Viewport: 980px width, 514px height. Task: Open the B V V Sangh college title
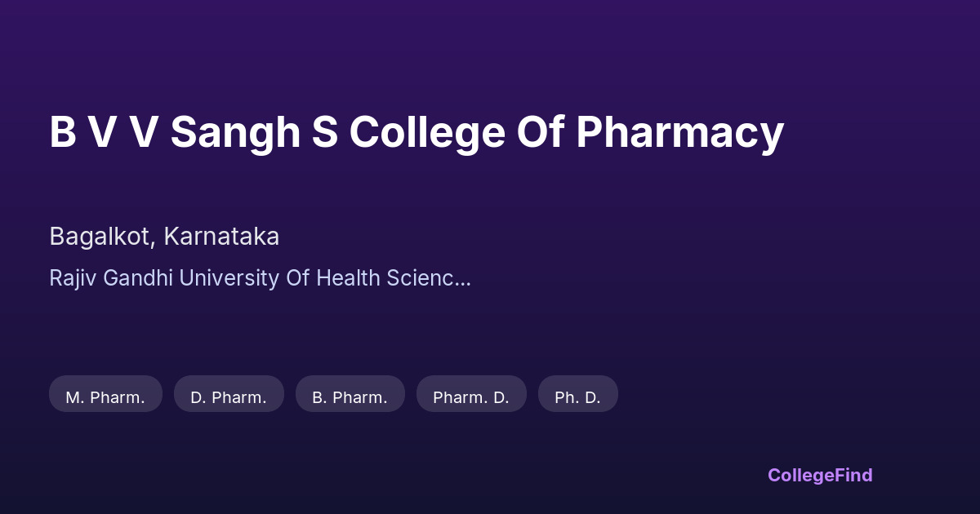[416, 132]
